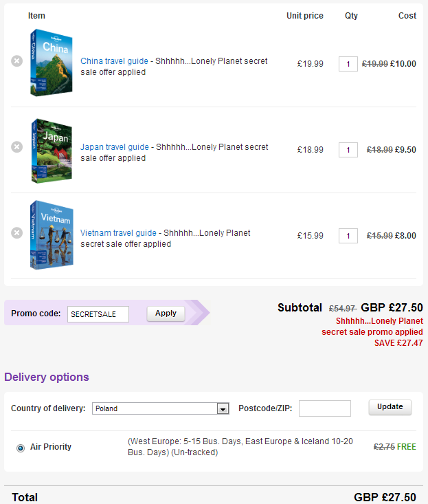Remove China travel guide from cart
The height and width of the screenshot is (504, 428).
click(x=17, y=61)
